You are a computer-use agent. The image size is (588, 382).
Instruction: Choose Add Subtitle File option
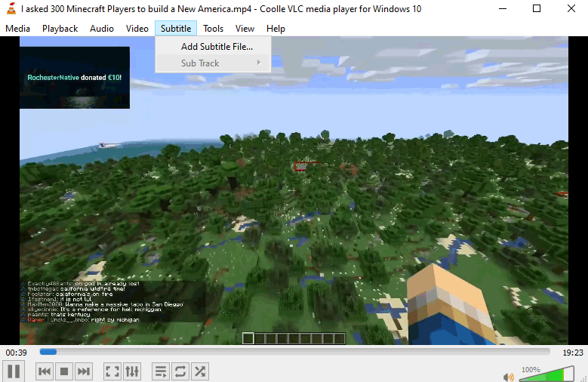(217, 46)
